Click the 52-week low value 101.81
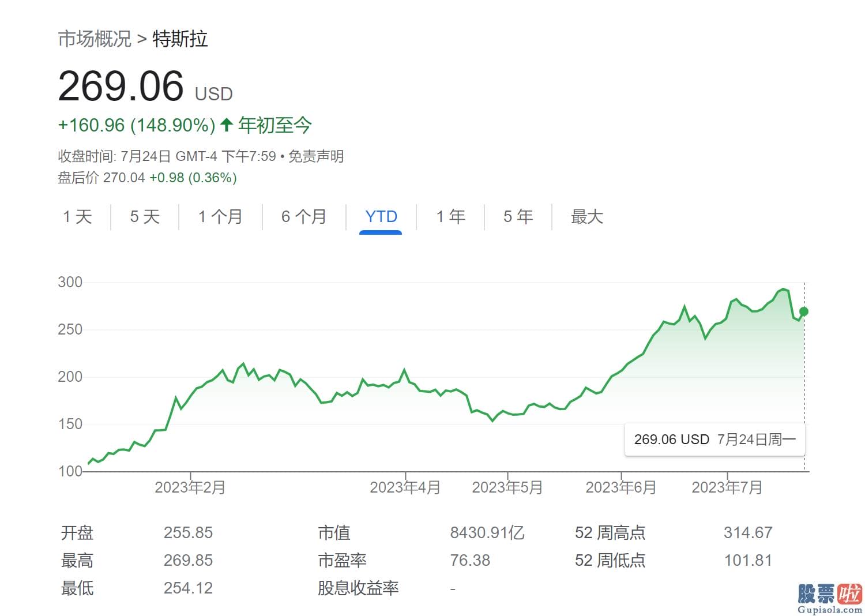The image size is (865, 616). pyautogui.click(x=748, y=560)
